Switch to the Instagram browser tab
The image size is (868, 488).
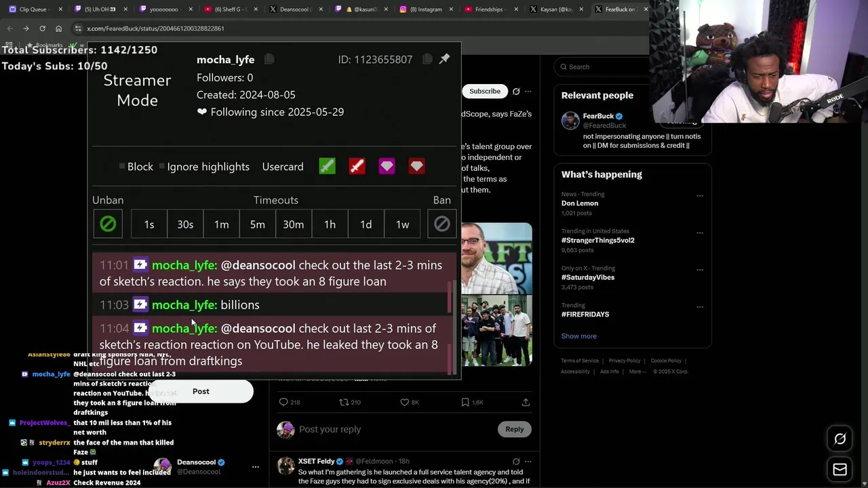coord(426,9)
